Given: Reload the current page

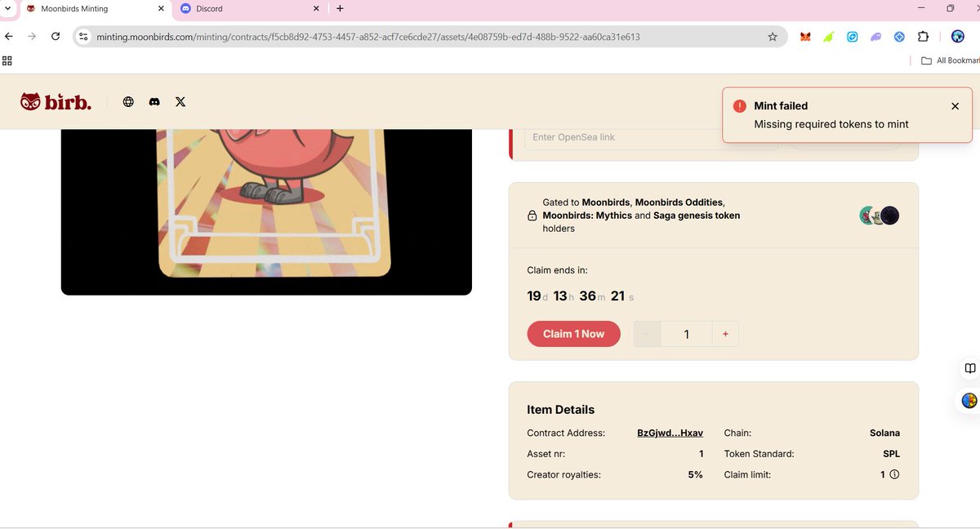Looking at the screenshot, I should 56,37.
